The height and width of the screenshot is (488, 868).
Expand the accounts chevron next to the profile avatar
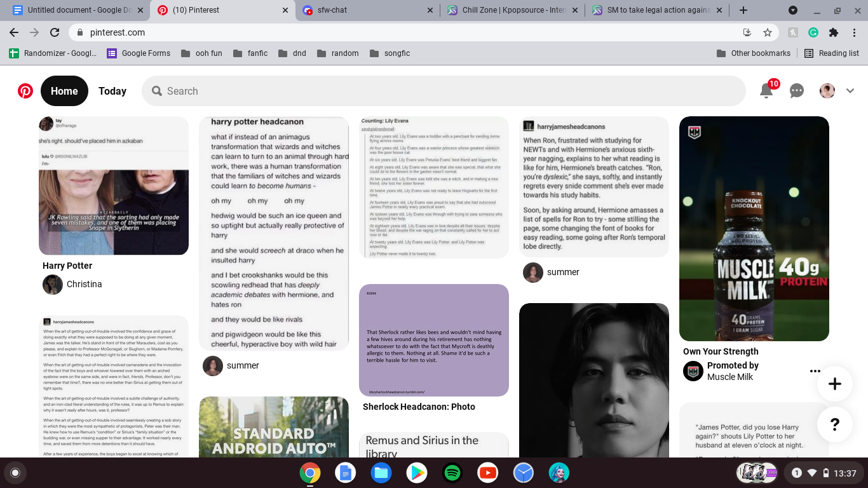coord(850,91)
